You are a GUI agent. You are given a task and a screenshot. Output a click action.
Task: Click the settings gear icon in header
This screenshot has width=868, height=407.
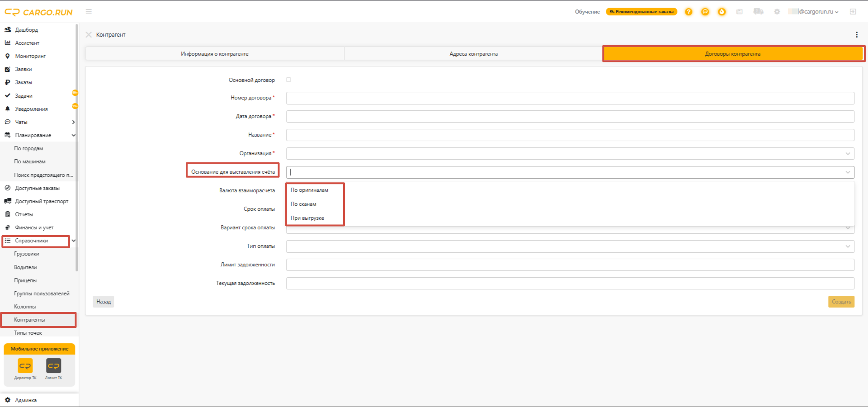point(777,12)
